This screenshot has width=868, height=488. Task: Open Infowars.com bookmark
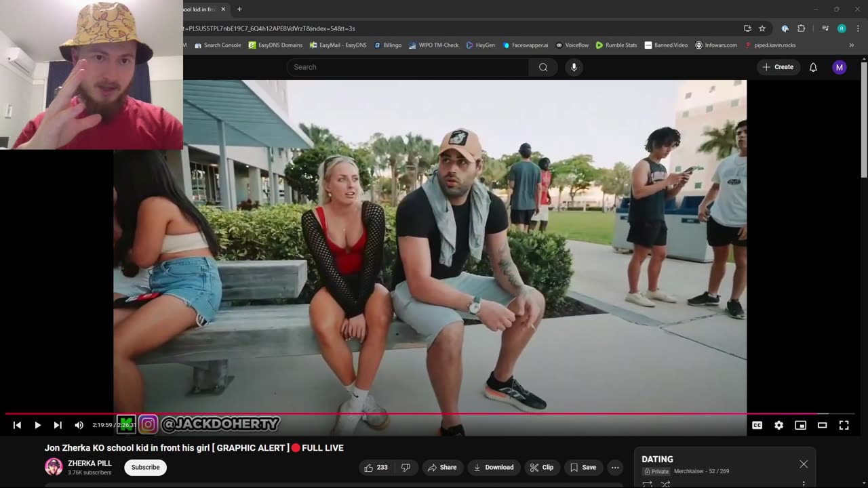716,45
